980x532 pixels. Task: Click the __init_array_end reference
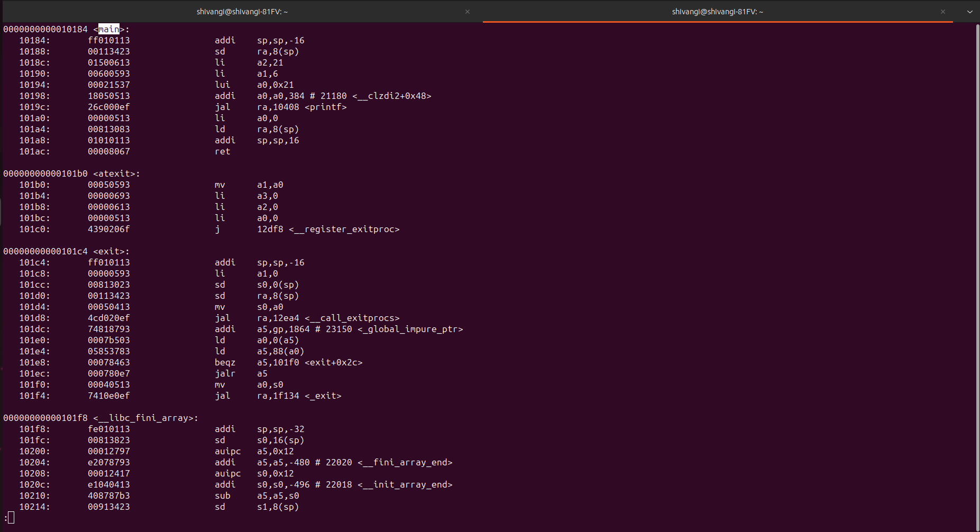(405, 484)
